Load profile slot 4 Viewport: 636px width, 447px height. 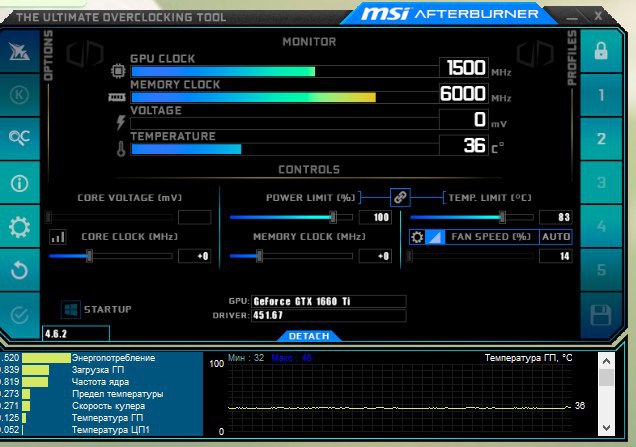click(601, 226)
